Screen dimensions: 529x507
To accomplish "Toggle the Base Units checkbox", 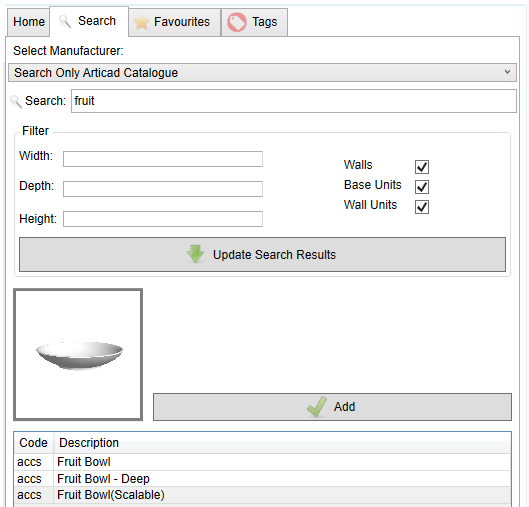I will [x=422, y=187].
